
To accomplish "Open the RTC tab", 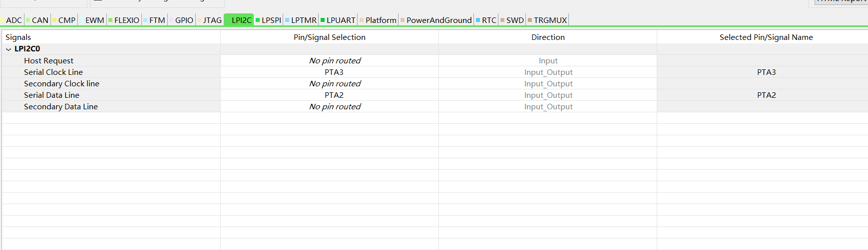I will point(486,20).
